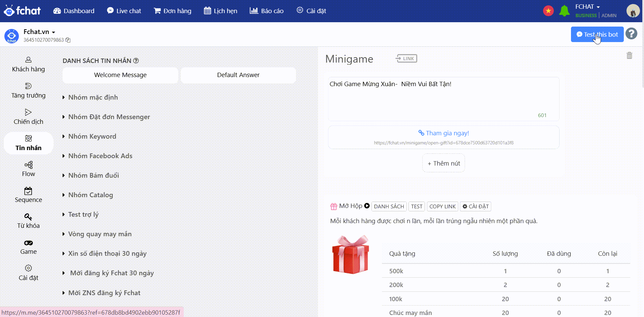Open help with the question mark icon
This screenshot has width=644, height=317.
[x=632, y=34]
